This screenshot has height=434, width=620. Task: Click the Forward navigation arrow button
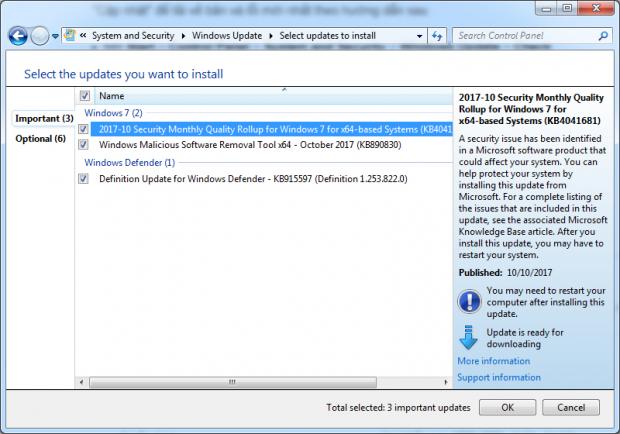(x=40, y=36)
